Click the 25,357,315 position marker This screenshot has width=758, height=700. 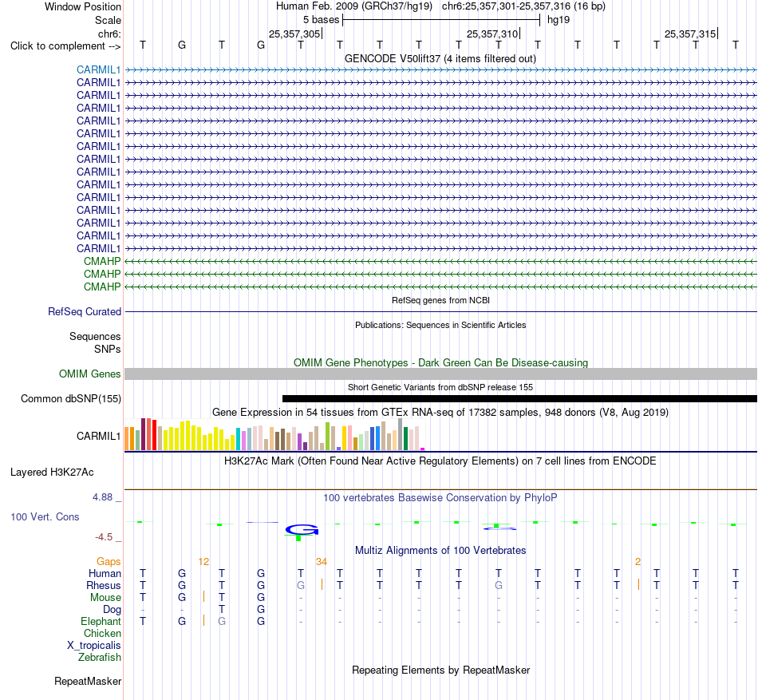[x=691, y=34]
